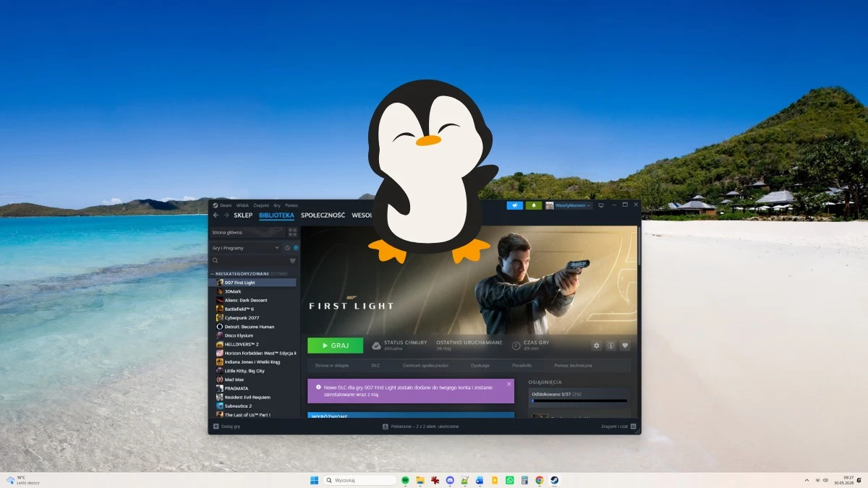Open the Steam menu
Screen dimensions: 868x488
coord(223,205)
